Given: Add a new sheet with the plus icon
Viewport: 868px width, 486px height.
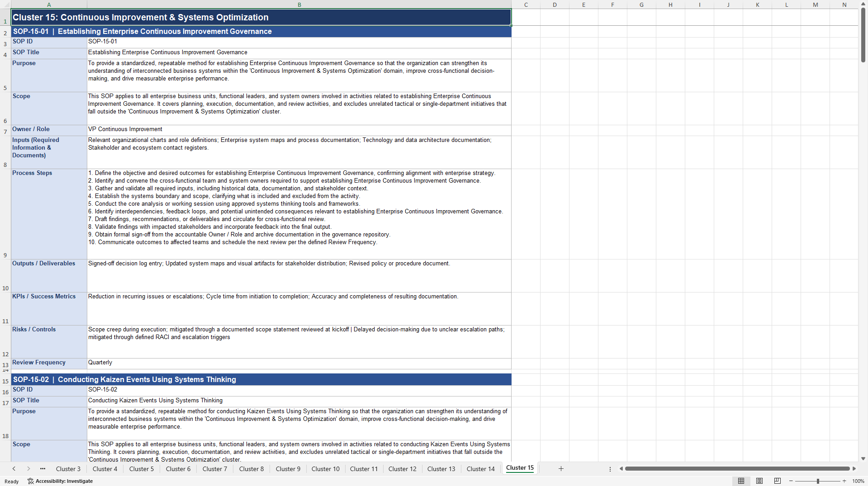Looking at the screenshot, I should (561, 469).
